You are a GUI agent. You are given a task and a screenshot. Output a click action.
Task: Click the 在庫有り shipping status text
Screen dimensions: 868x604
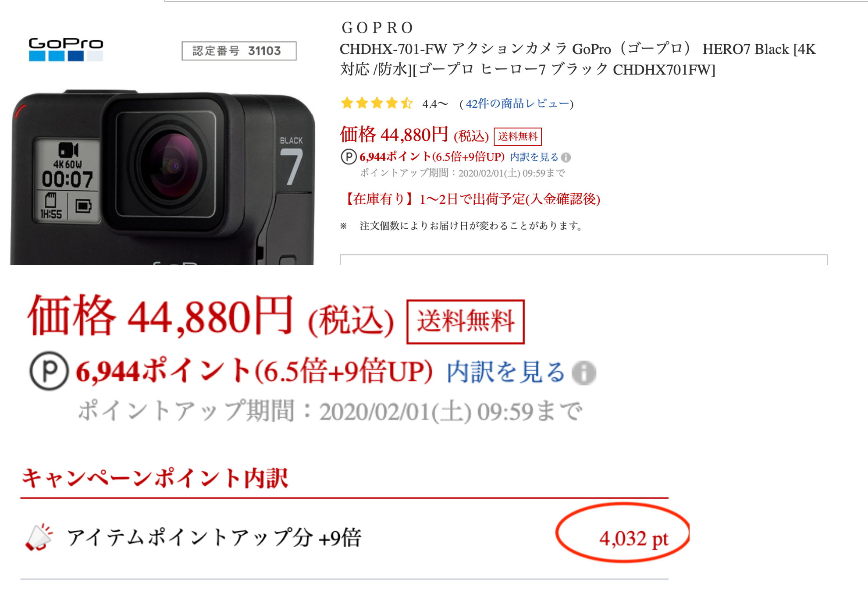click(x=470, y=199)
